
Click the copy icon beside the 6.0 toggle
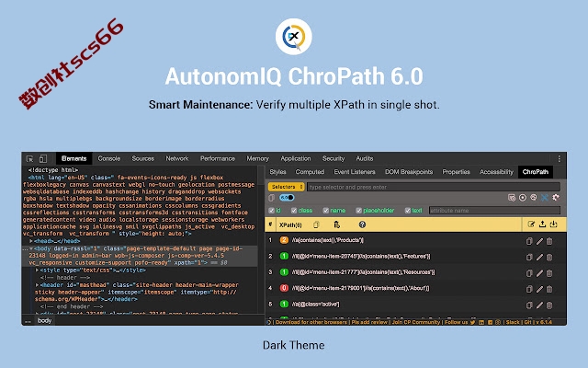[x=272, y=198]
